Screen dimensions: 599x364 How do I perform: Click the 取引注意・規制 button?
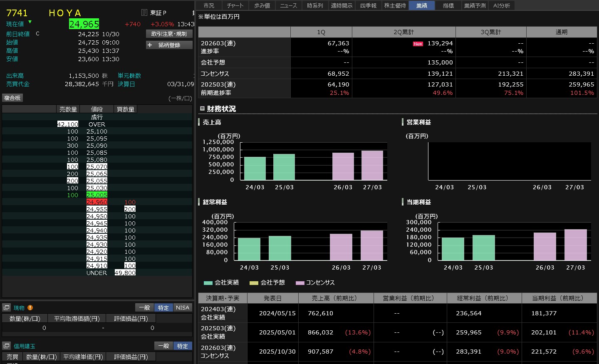(x=169, y=34)
